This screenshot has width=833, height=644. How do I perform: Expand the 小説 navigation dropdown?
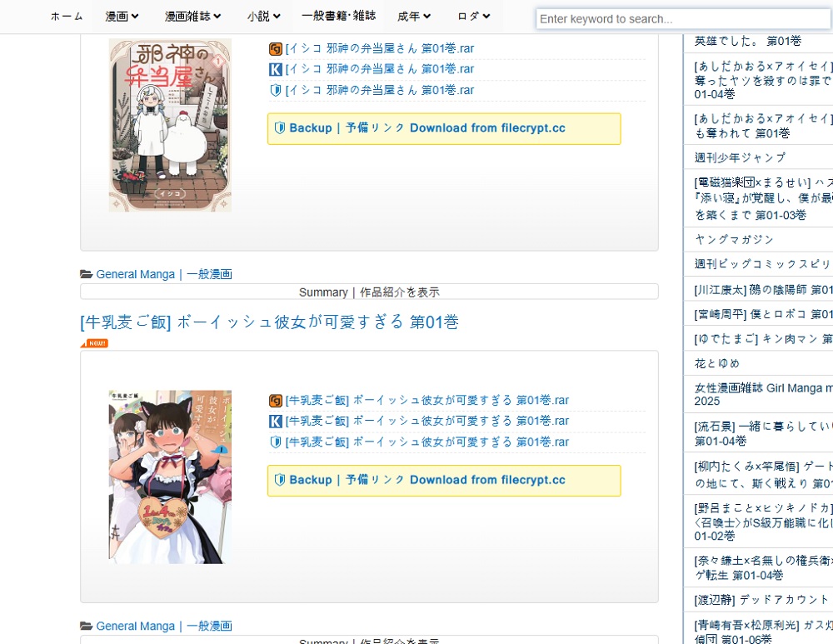click(263, 16)
